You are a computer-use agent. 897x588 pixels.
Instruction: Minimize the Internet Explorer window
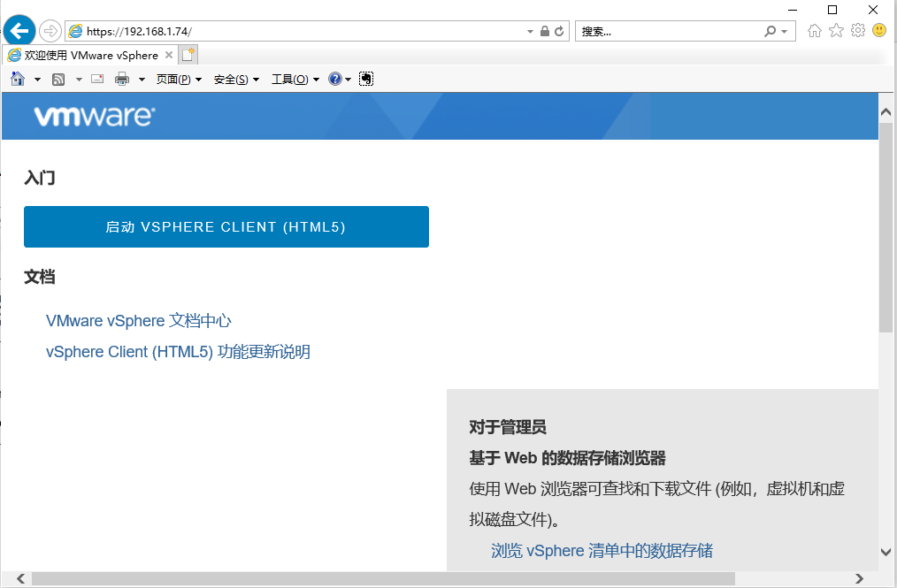pyautogui.click(x=793, y=10)
